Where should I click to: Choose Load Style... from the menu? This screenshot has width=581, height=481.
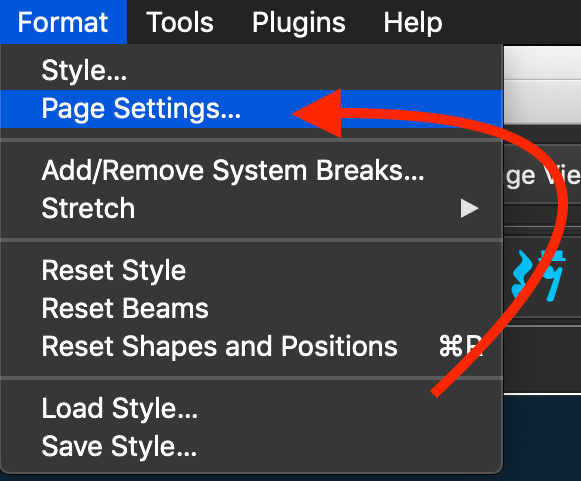click(251, 408)
